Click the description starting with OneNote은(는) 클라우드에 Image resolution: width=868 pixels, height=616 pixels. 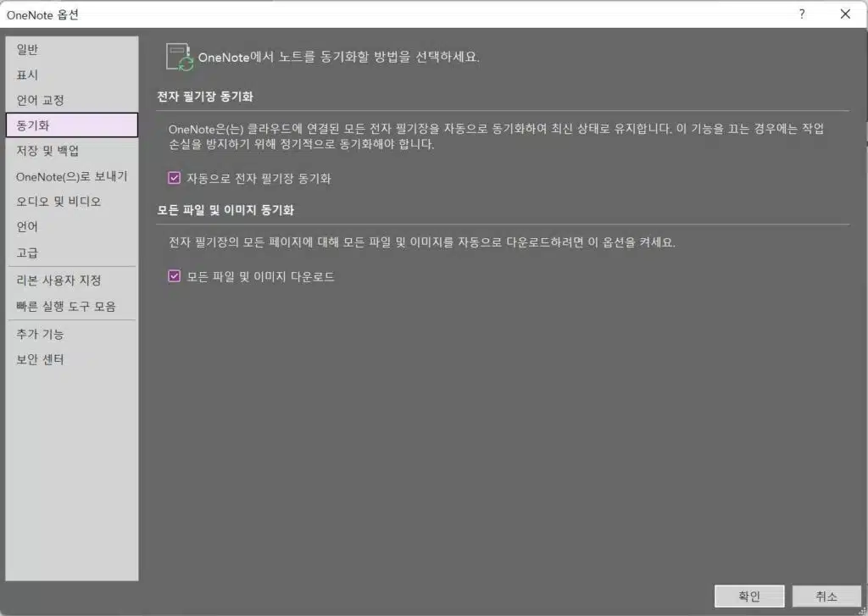496,136
